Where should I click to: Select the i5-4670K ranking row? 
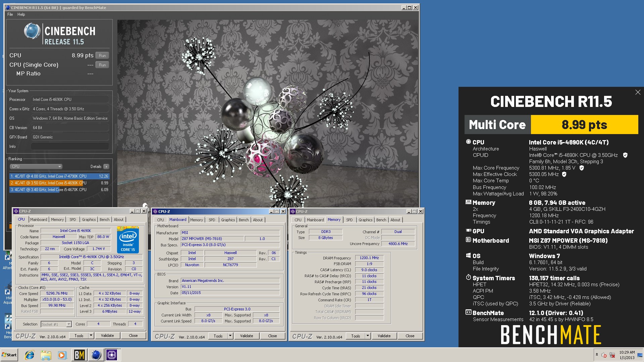[x=59, y=190]
